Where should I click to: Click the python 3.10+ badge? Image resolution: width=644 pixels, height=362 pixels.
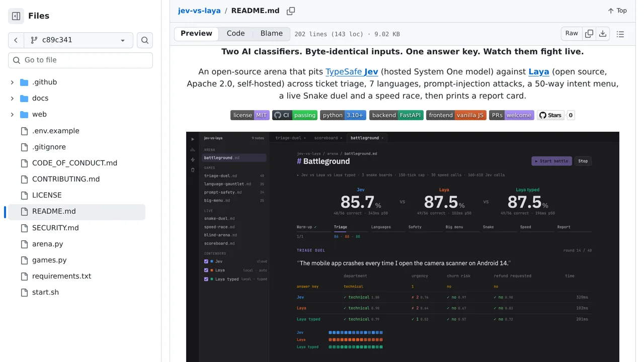(343, 115)
